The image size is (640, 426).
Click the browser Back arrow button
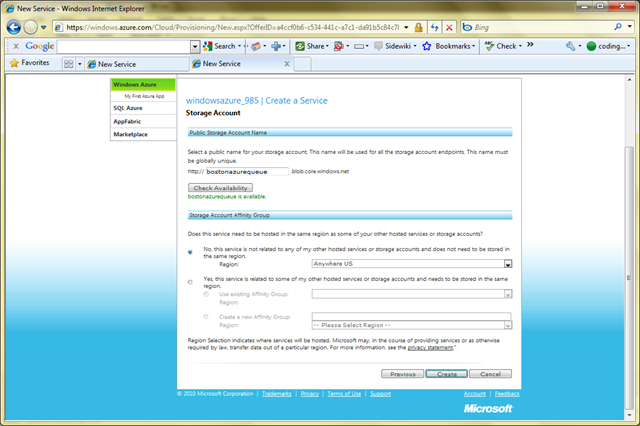tap(13, 27)
